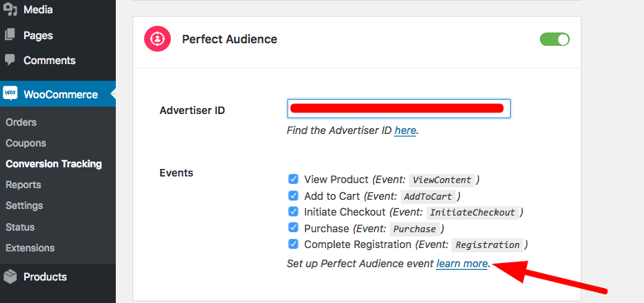644x303 pixels.
Task: Click the WooCommerce Woo logo icon
Action: point(10,94)
